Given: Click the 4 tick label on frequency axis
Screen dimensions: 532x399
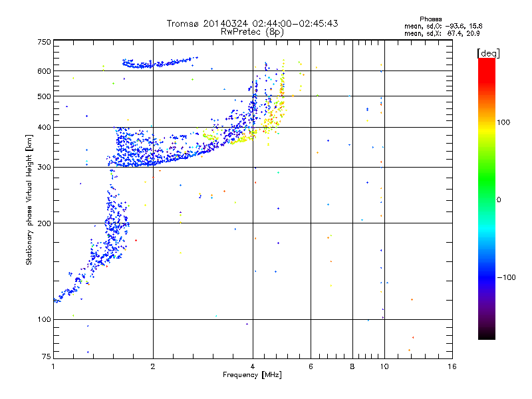Looking at the screenshot, I should point(253,366).
